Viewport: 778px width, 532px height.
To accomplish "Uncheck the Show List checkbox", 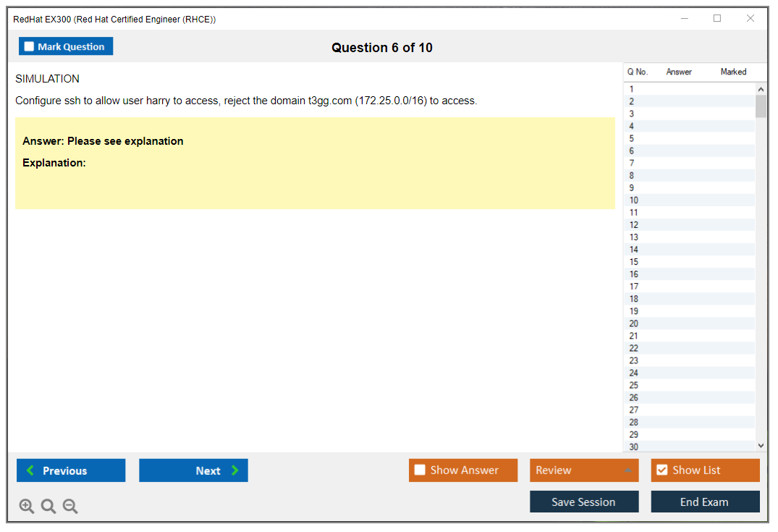I will tap(661, 470).
